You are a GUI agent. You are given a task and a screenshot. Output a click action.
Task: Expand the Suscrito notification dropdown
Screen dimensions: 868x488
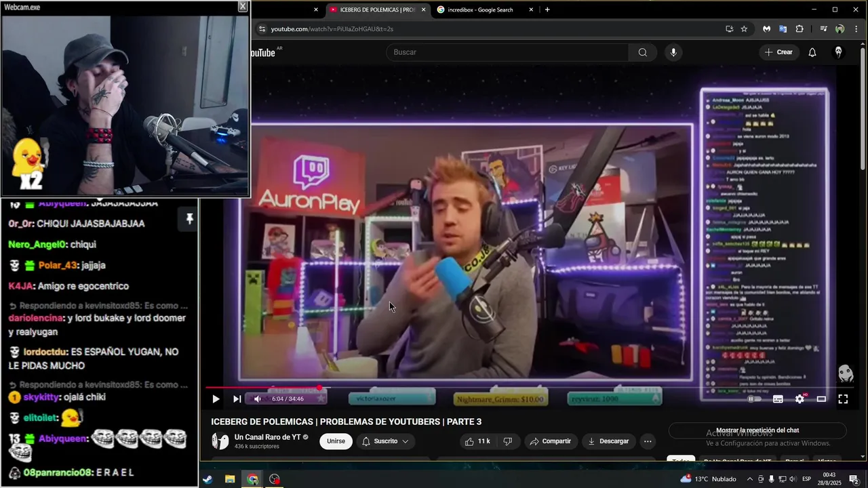385,441
